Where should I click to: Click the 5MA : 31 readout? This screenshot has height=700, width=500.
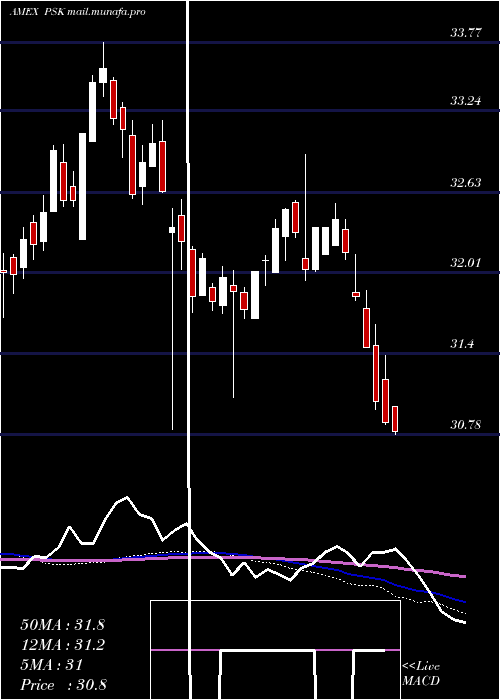(52, 665)
